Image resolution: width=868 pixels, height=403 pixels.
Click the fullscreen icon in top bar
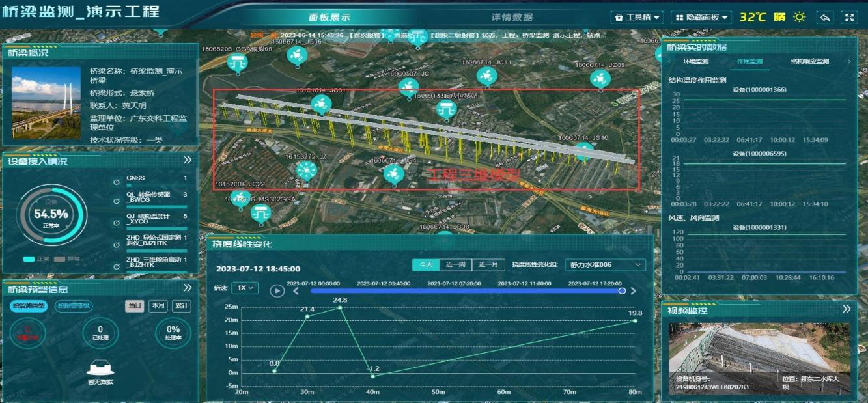click(848, 18)
